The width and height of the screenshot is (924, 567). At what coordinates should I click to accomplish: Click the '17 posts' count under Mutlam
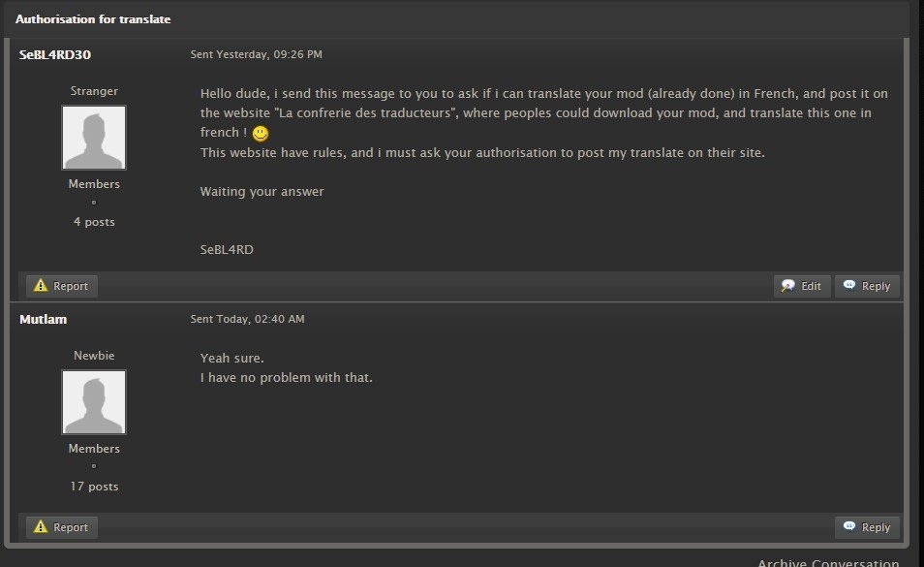click(94, 487)
